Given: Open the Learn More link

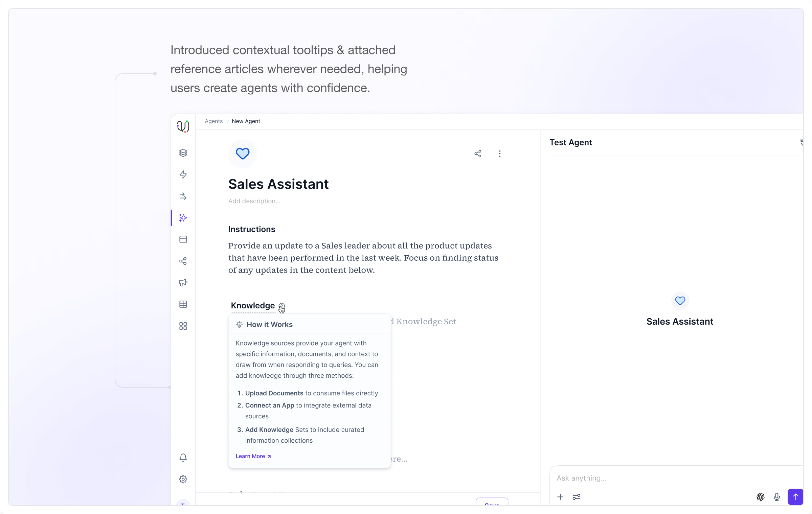Looking at the screenshot, I should tap(253, 456).
